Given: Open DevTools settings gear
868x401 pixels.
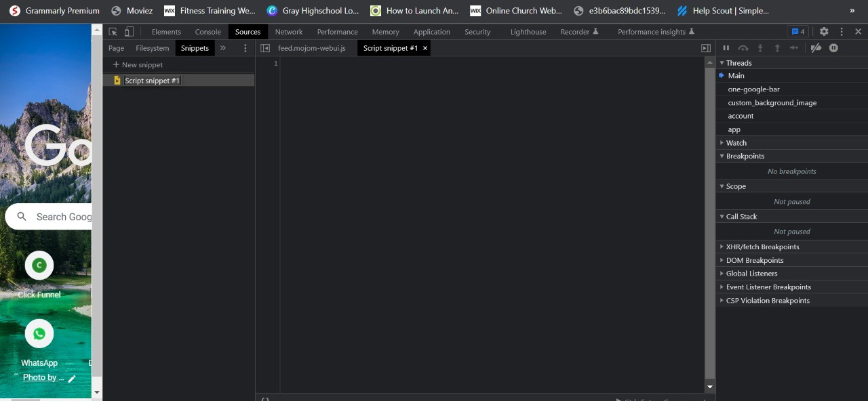Looking at the screenshot, I should (824, 32).
